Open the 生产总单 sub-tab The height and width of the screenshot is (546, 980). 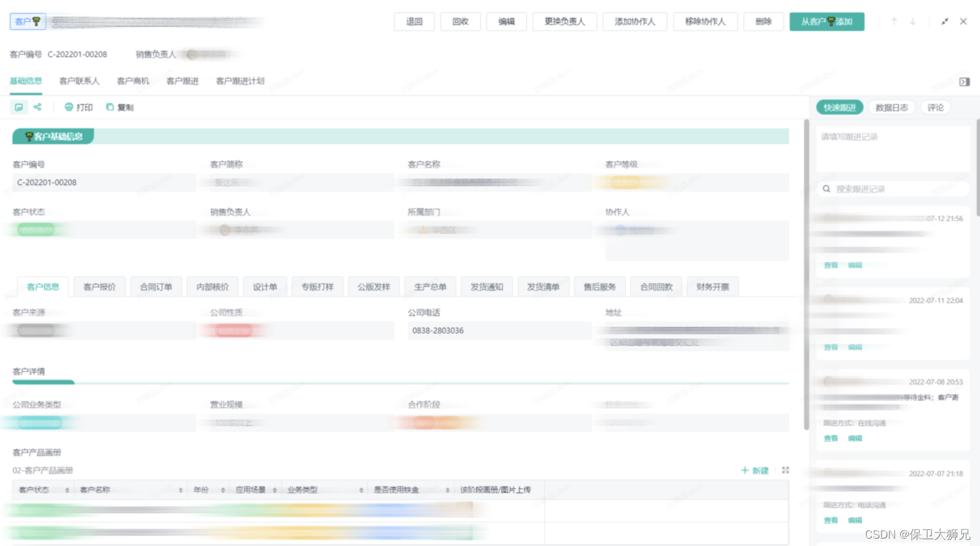430,287
